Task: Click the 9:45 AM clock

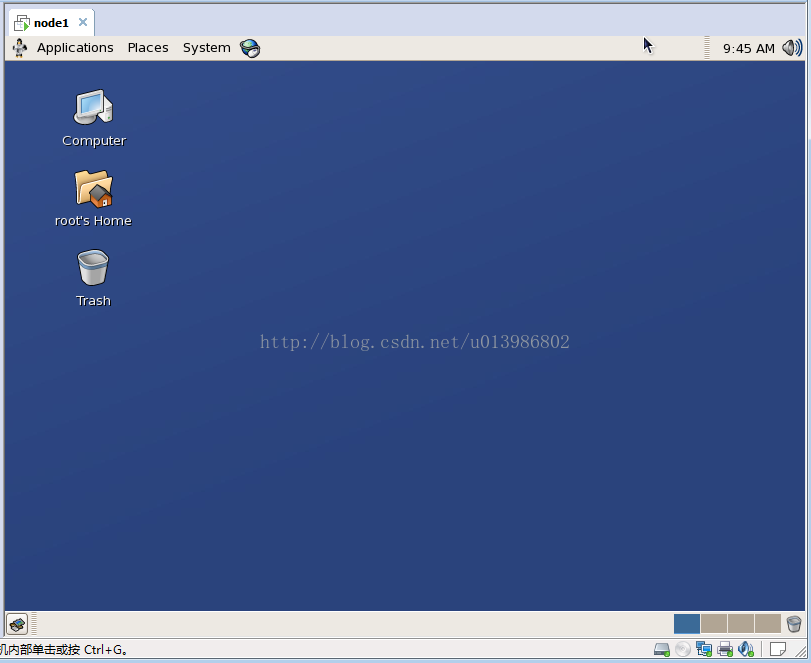Action: (x=748, y=49)
